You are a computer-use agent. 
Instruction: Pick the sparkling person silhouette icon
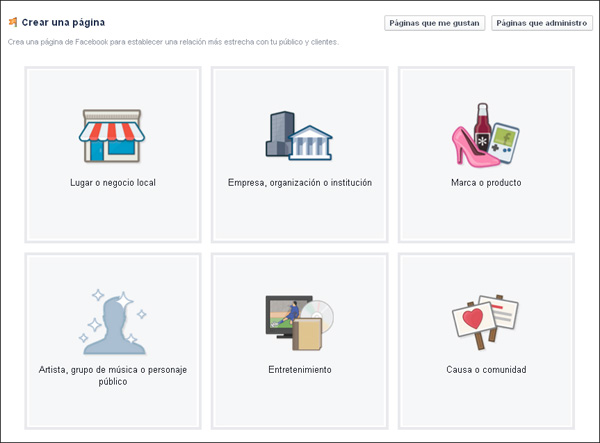[x=112, y=322]
